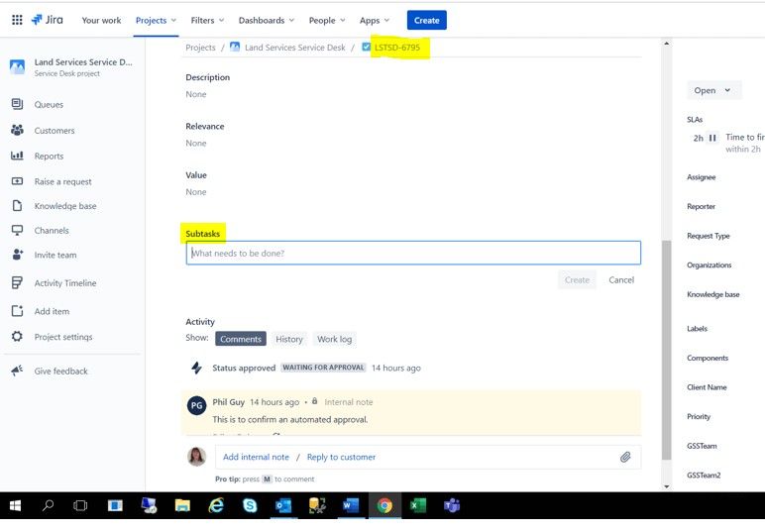Image resolution: width=765 pixels, height=532 pixels.
Task: Click the attachment paperclip icon
Action: (x=625, y=457)
